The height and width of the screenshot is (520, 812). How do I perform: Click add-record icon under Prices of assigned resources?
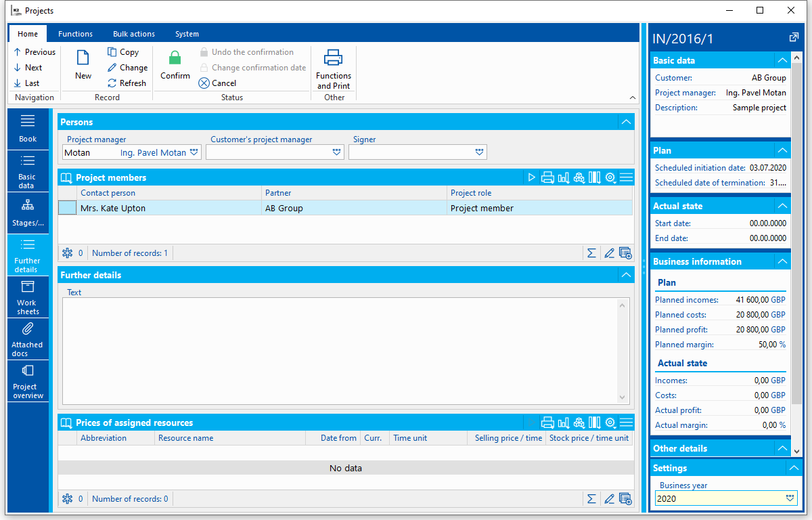tap(625, 499)
